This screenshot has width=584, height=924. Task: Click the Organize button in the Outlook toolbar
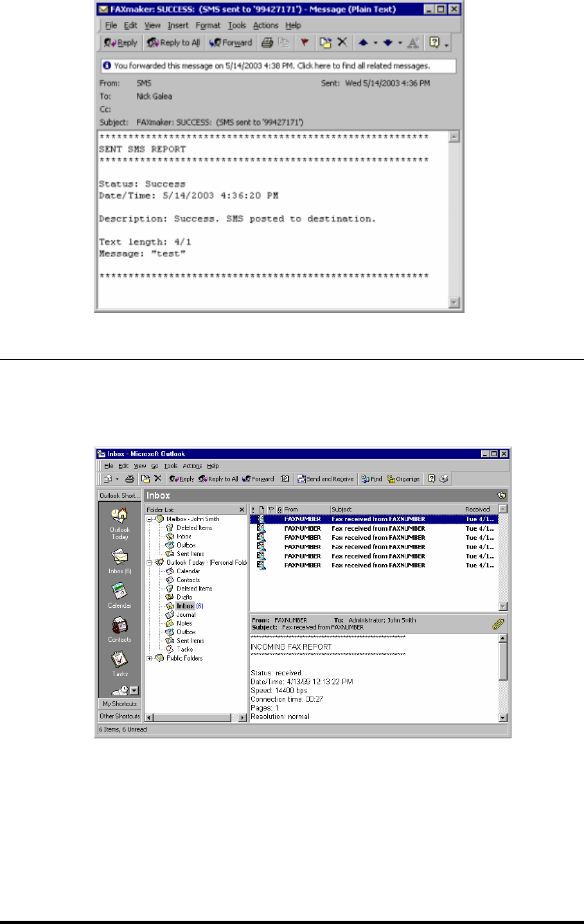pyautogui.click(x=403, y=479)
